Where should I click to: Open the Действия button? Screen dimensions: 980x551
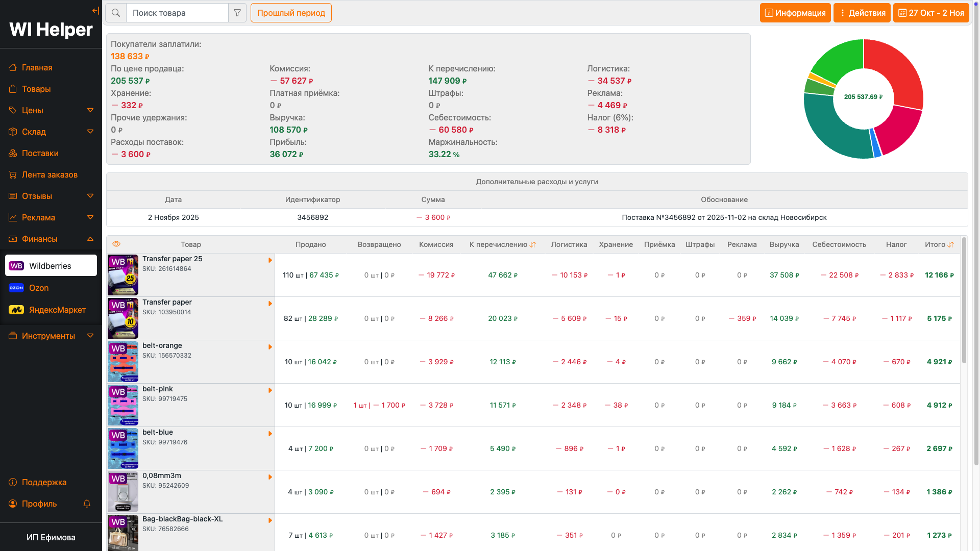pyautogui.click(x=862, y=13)
